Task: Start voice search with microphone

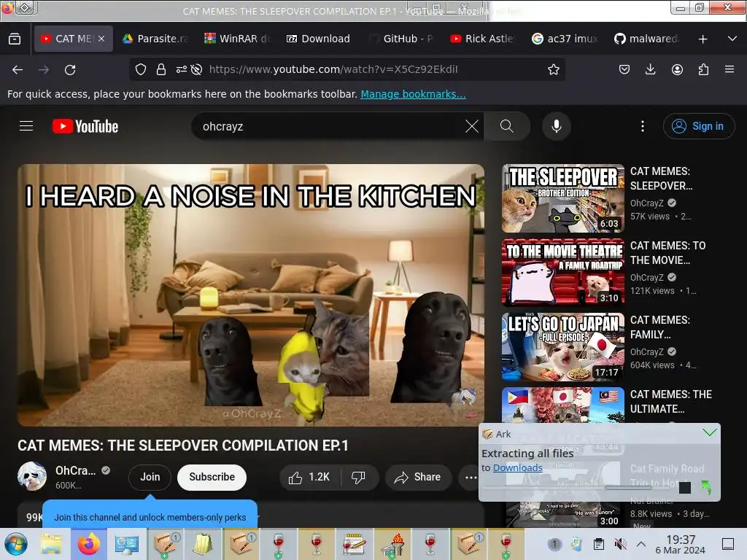Action: point(557,126)
